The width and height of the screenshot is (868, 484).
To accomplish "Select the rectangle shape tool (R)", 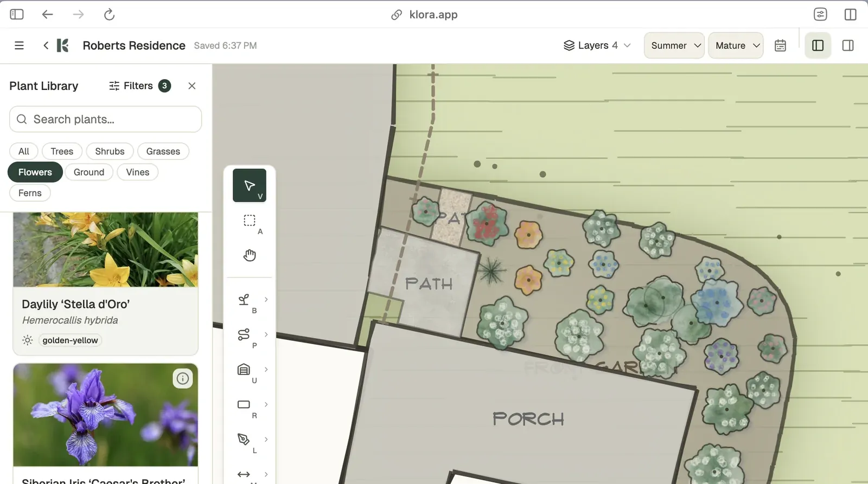I will (244, 404).
